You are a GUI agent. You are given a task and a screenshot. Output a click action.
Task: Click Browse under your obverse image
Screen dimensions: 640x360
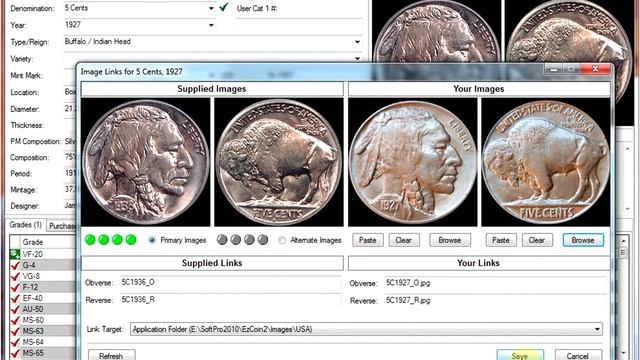tap(449, 240)
